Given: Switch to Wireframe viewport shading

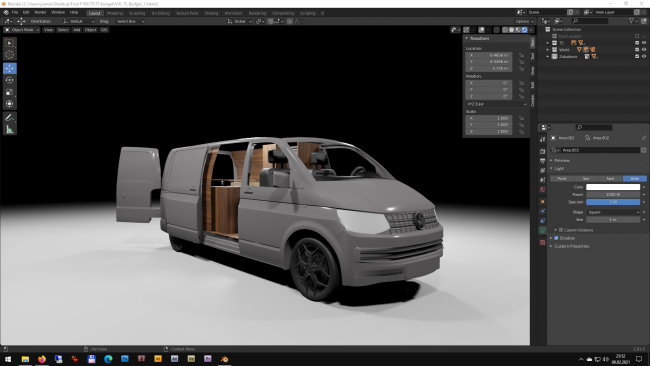Looking at the screenshot, I should click(x=505, y=30).
